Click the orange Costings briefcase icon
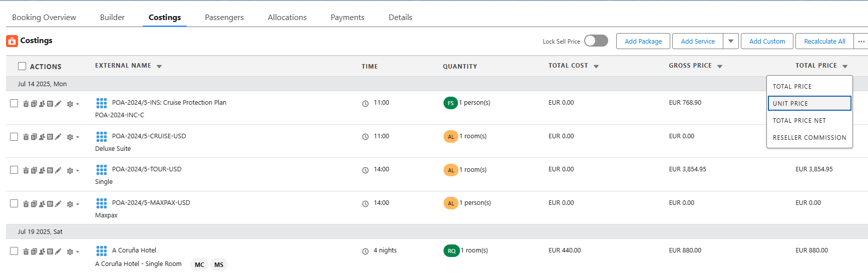Image resolution: width=868 pixels, height=273 pixels. [12, 41]
